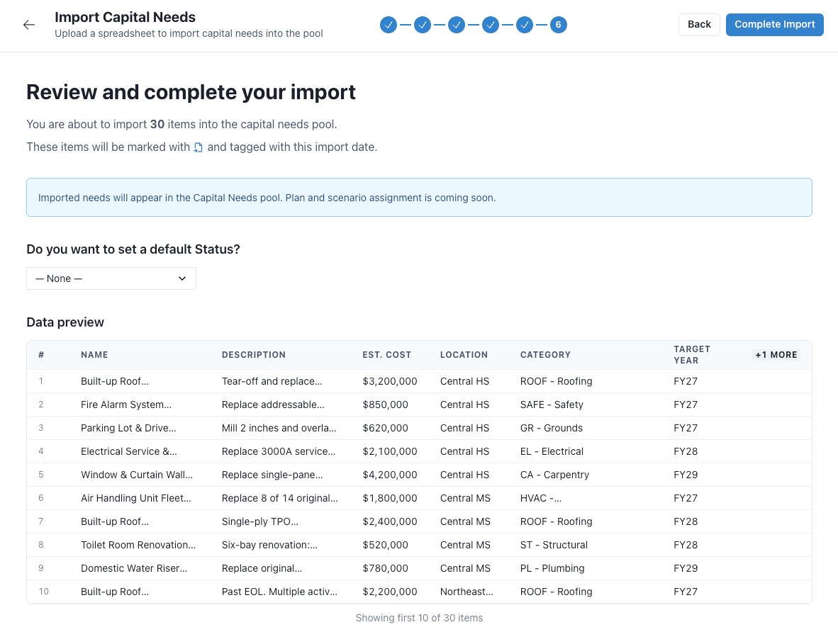838x644 pixels.
Task: Click the $2,400,000 cost cell
Action: pos(390,521)
